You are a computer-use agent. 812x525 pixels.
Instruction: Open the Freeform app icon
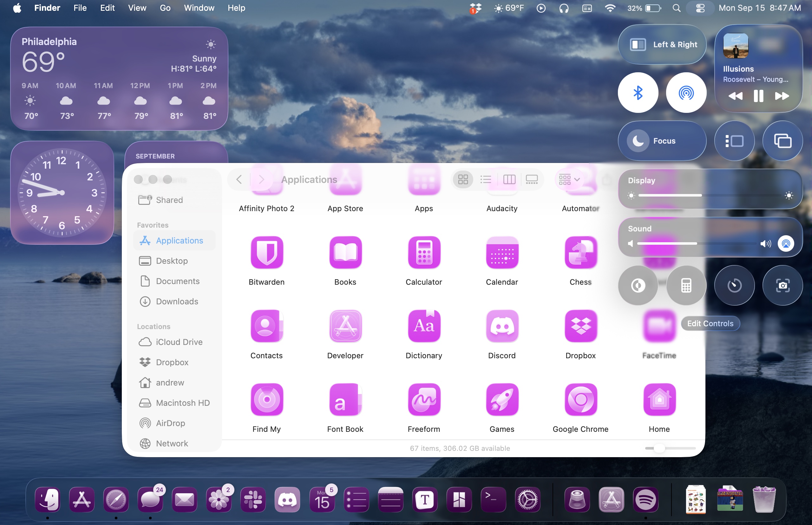(424, 399)
